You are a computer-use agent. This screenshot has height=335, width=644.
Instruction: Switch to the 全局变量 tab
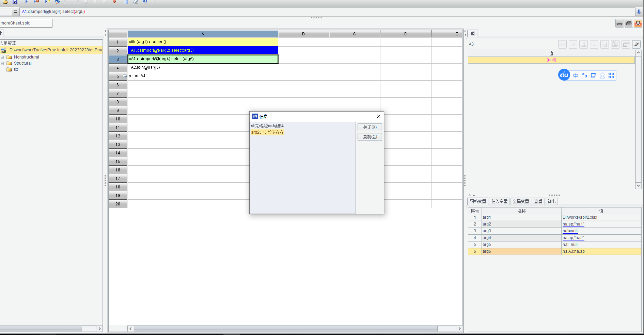pos(521,201)
